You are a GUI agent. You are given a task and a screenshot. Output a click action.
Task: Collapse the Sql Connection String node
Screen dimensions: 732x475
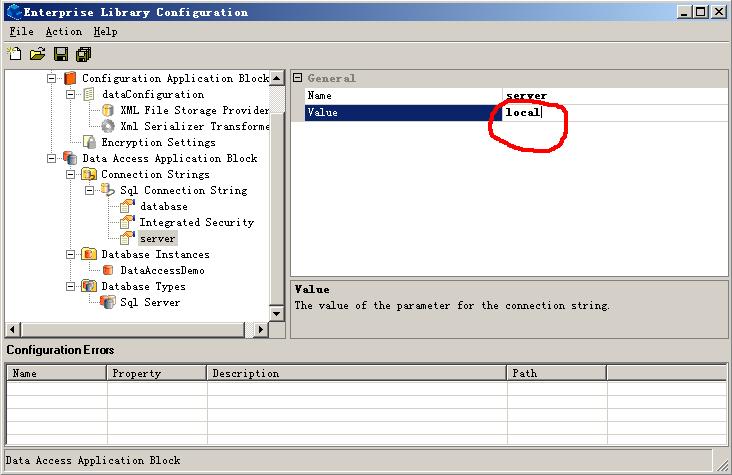click(x=89, y=190)
